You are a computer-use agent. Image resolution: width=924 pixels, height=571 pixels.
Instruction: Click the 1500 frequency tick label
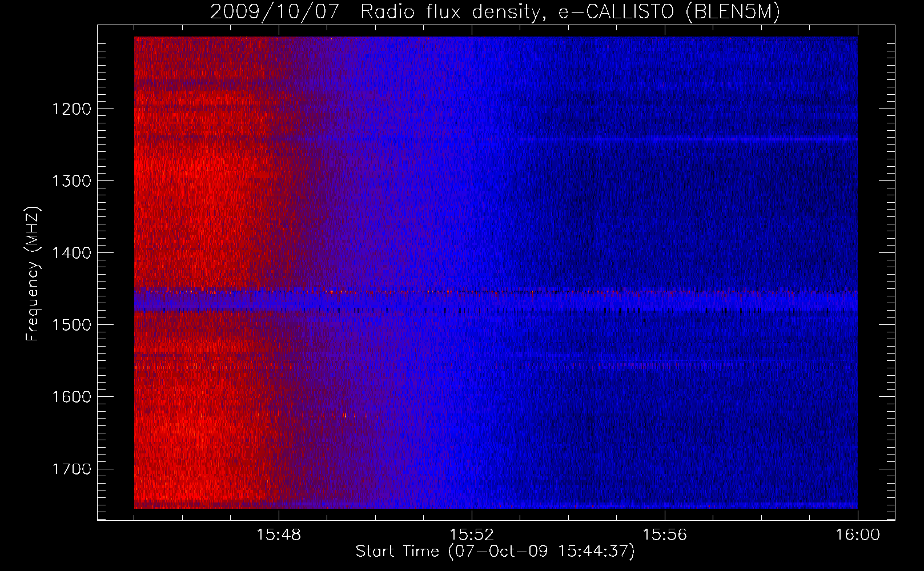tap(71, 325)
